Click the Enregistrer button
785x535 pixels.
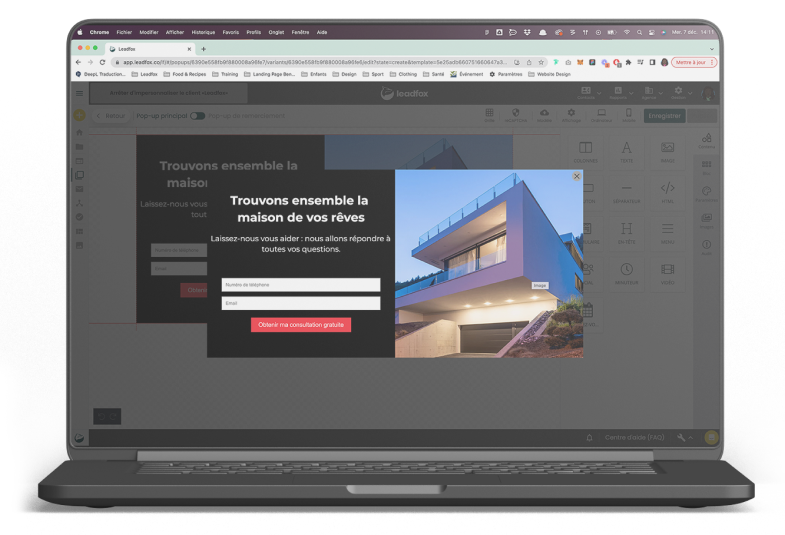coord(664,116)
